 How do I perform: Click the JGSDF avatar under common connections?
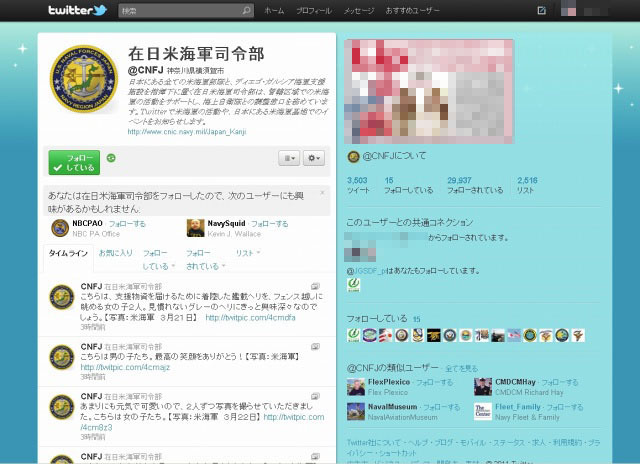[353, 285]
